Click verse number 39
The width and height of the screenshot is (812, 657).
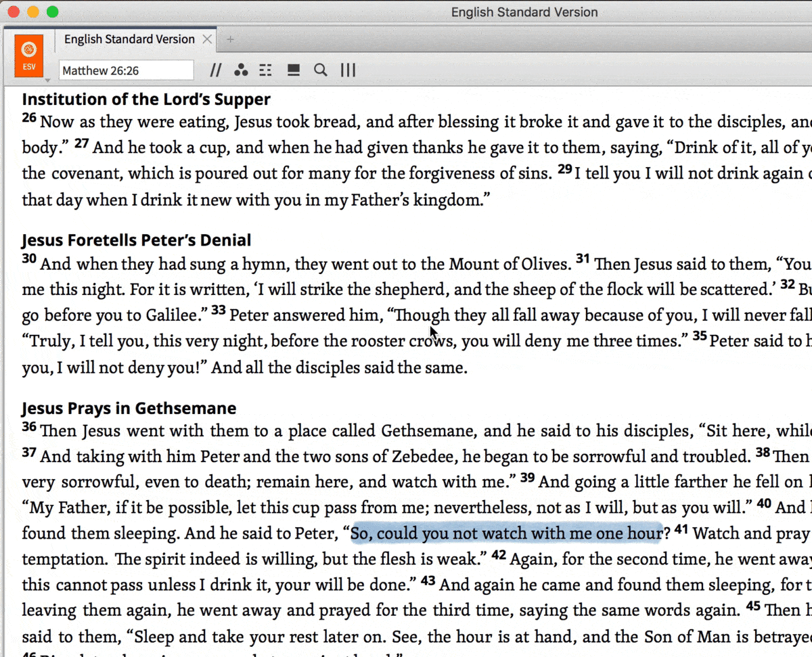[x=528, y=478]
